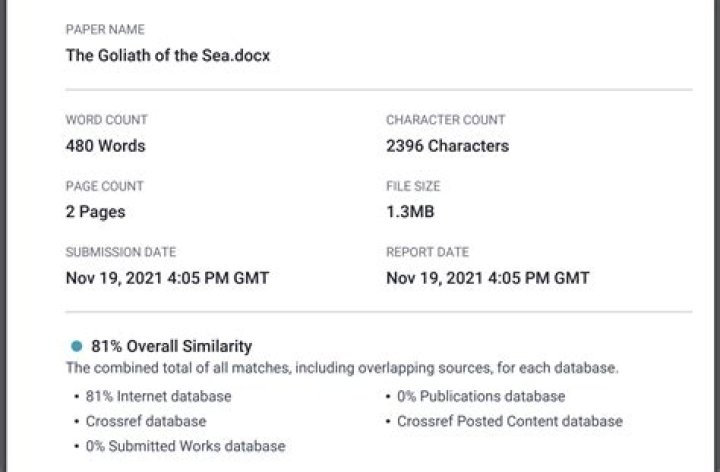
Task: Click the date under Submission Date
Action: point(167,278)
